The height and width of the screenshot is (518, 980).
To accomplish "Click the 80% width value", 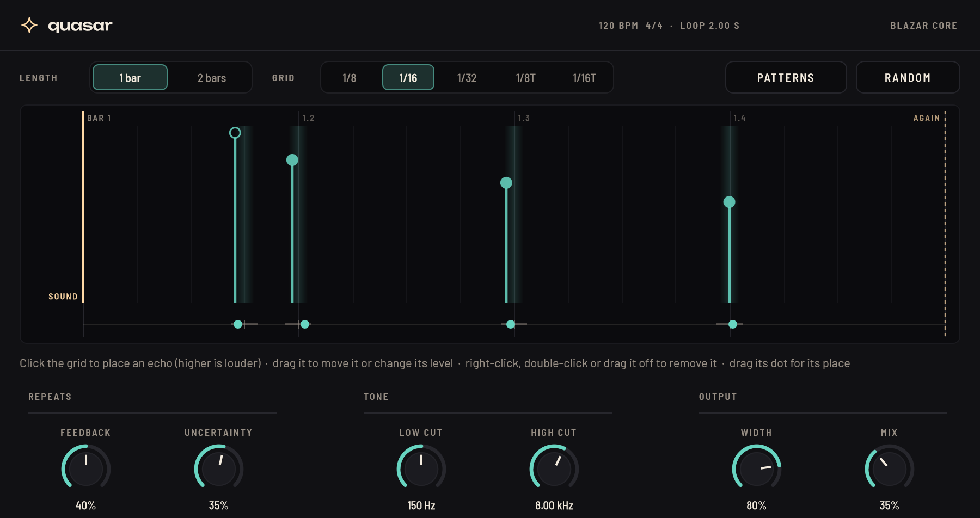I will click(x=757, y=505).
